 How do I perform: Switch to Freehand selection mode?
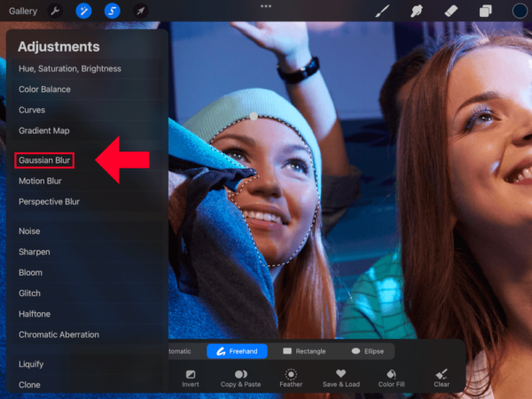237,351
